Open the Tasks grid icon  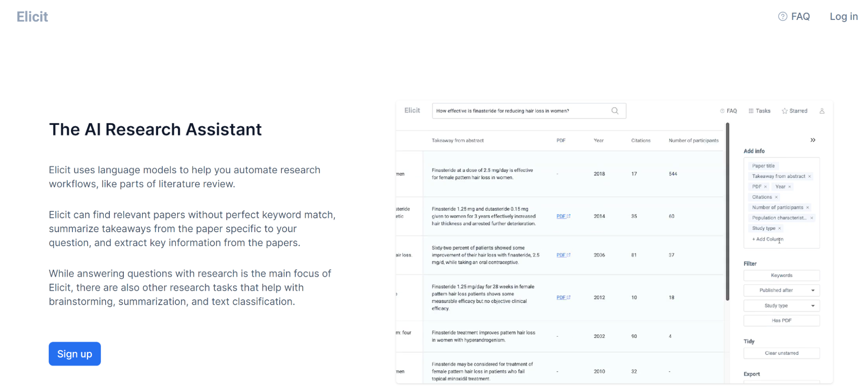tap(751, 111)
